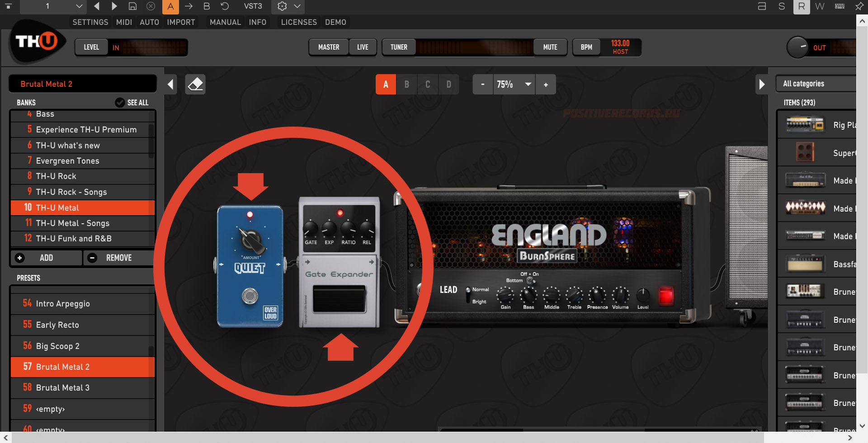This screenshot has height=443, width=868.
Task: Toggle LIVE mode button
Action: click(363, 47)
